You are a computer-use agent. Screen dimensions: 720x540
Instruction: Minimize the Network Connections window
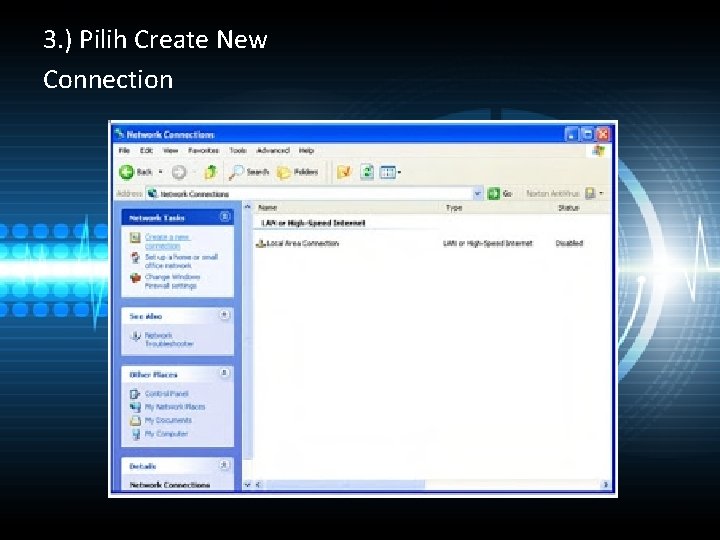571,134
